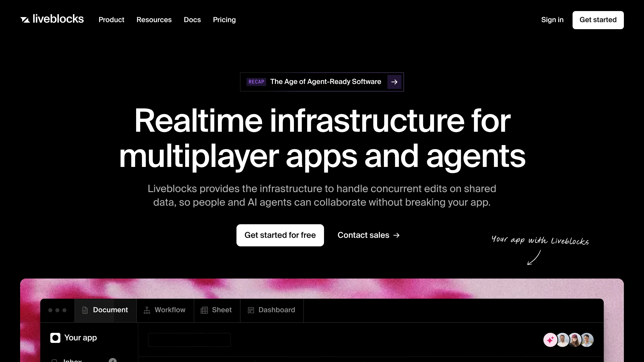Click the dashed placeholder title field
The height and width of the screenshot is (362, 644).
click(x=189, y=340)
